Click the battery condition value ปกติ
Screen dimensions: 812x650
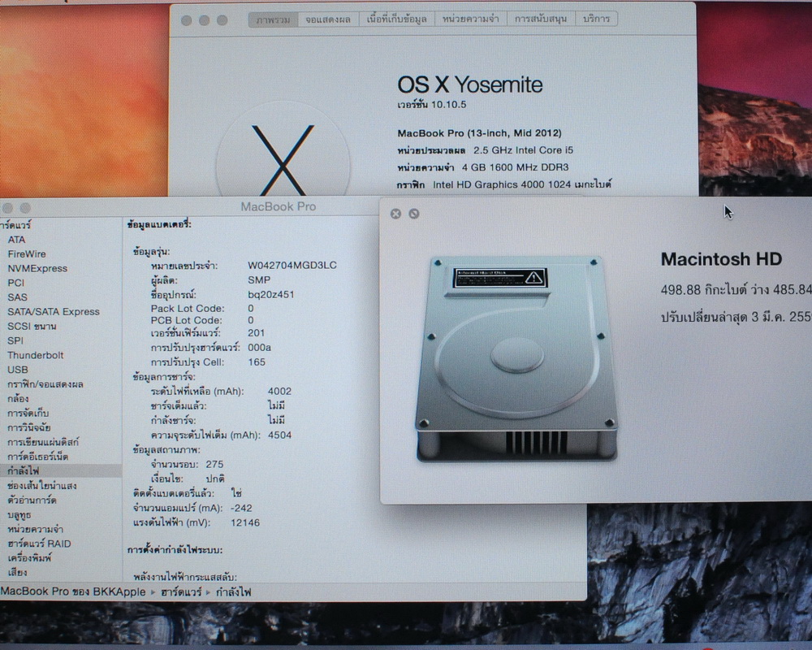pos(215,479)
